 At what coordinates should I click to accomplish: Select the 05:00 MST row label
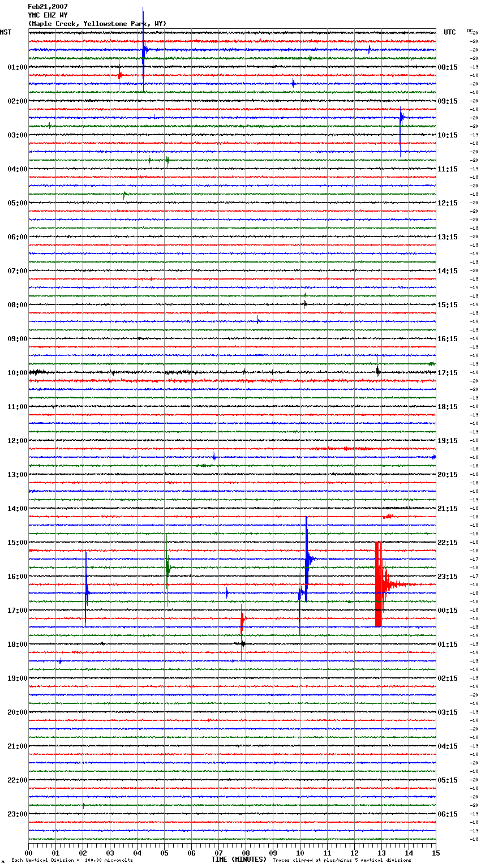[x=18, y=203]
